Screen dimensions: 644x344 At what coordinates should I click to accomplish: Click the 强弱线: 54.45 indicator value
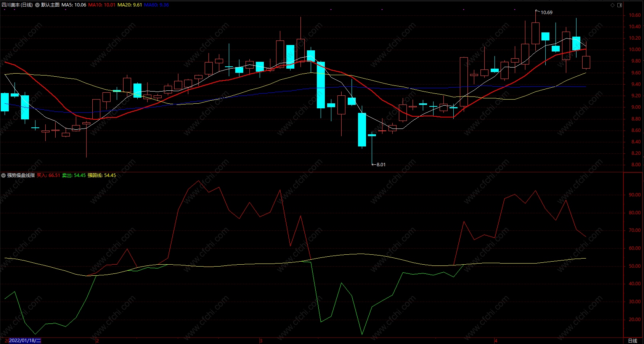(x=102, y=175)
